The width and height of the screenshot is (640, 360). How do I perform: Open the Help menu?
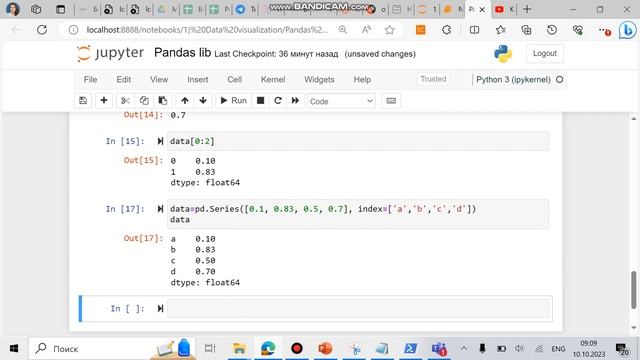click(362, 80)
